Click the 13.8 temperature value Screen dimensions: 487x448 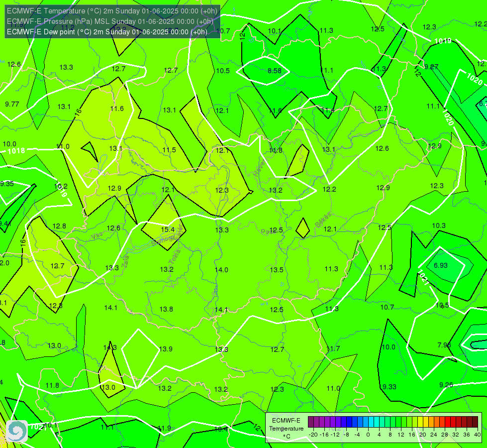[x=166, y=309]
